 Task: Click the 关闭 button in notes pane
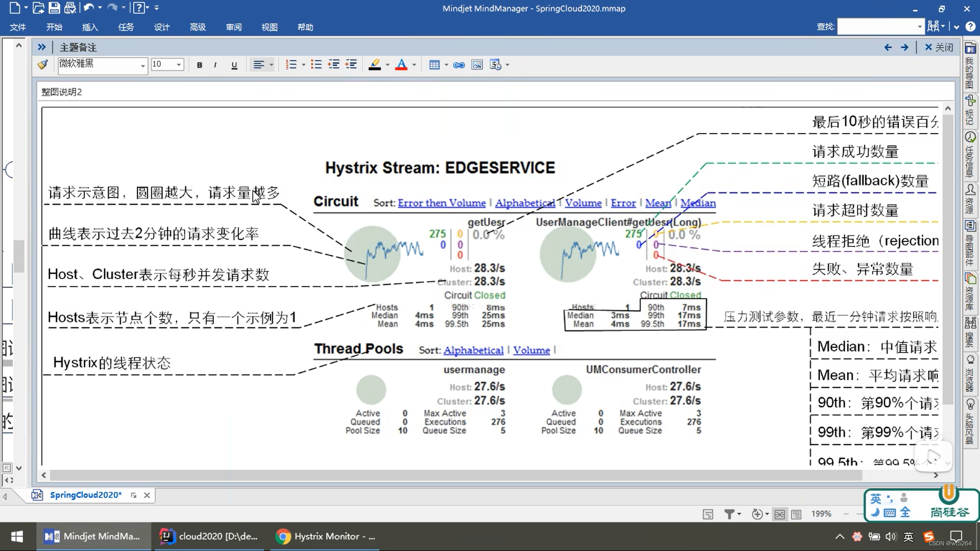939,47
